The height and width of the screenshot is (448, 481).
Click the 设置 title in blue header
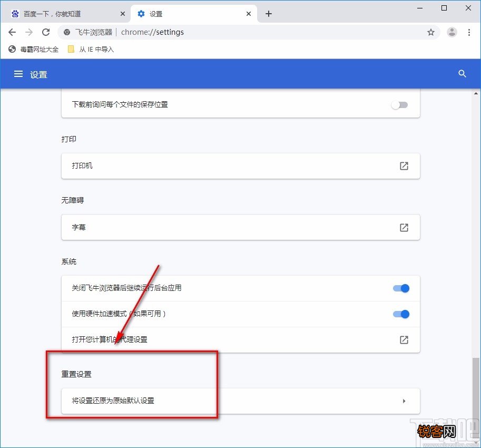point(38,74)
